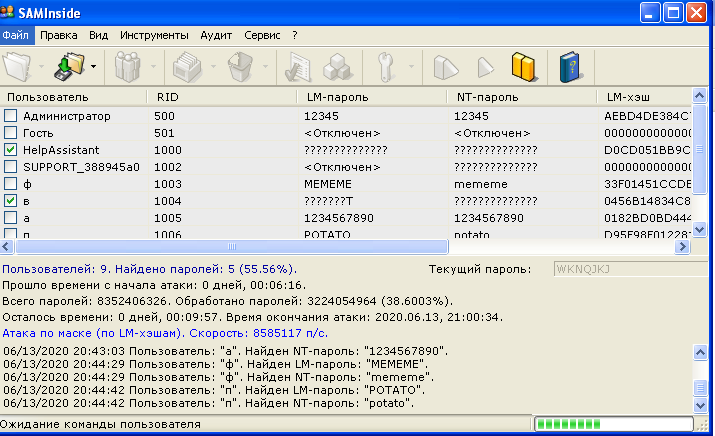Sort by RID column header
This screenshot has width=715, height=436.
(223, 97)
